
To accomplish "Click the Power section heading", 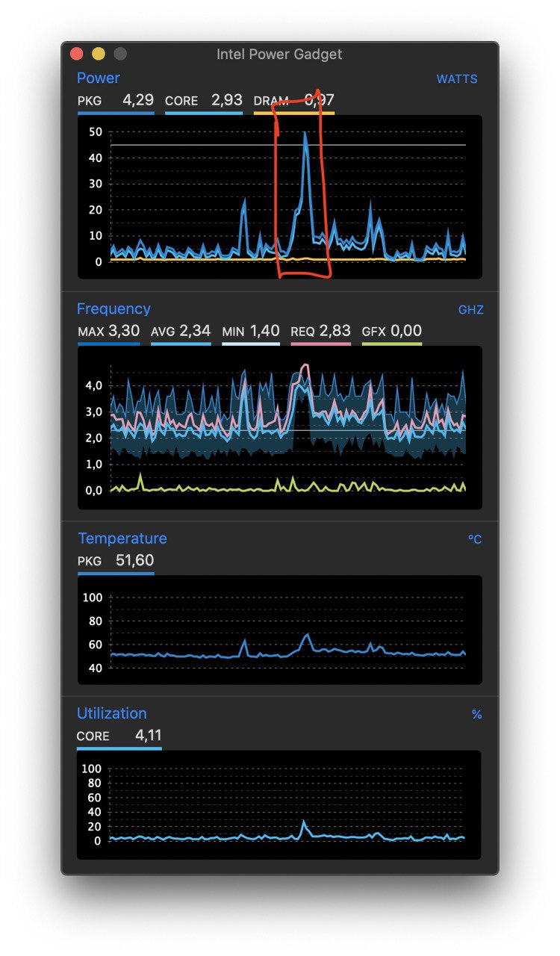I will [98, 78].
